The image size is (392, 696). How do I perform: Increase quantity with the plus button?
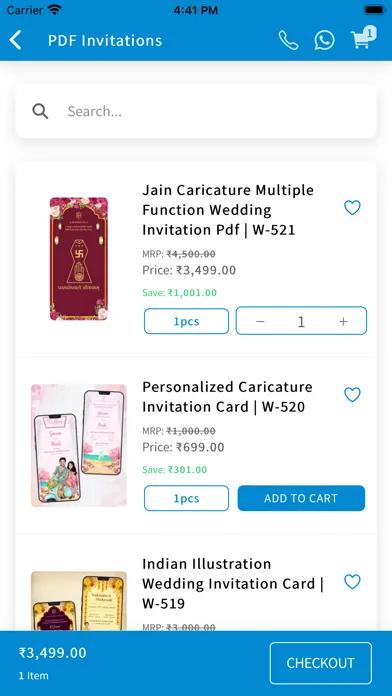tap(343, 321)
